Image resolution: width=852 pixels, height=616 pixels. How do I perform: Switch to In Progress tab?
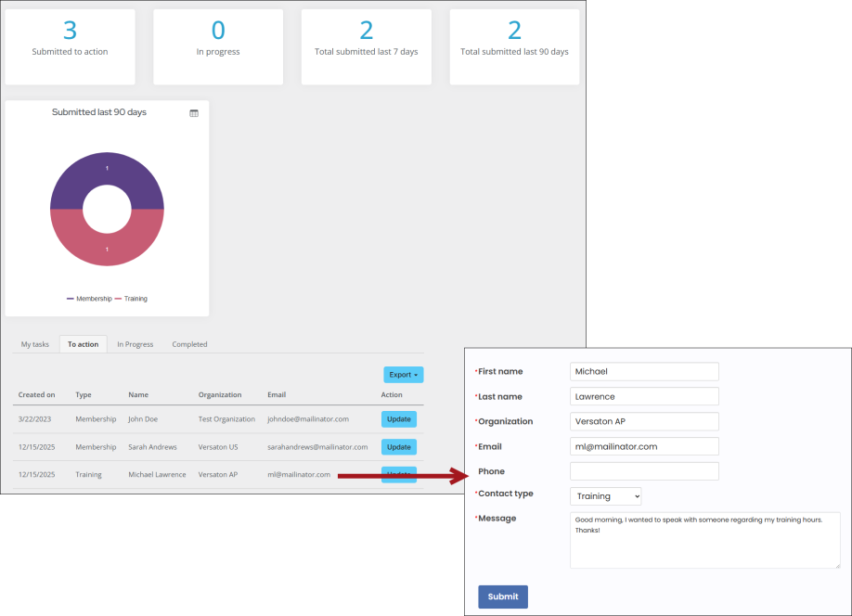pos(135,344)
